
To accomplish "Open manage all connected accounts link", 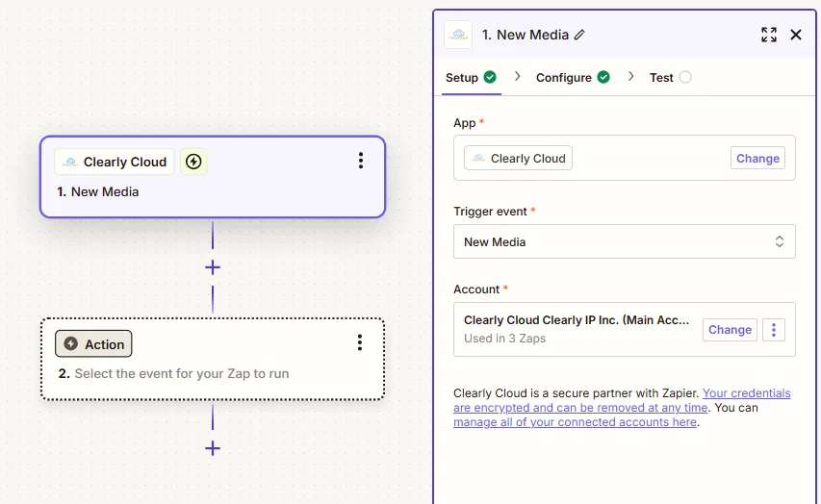I will click(575, 422).
